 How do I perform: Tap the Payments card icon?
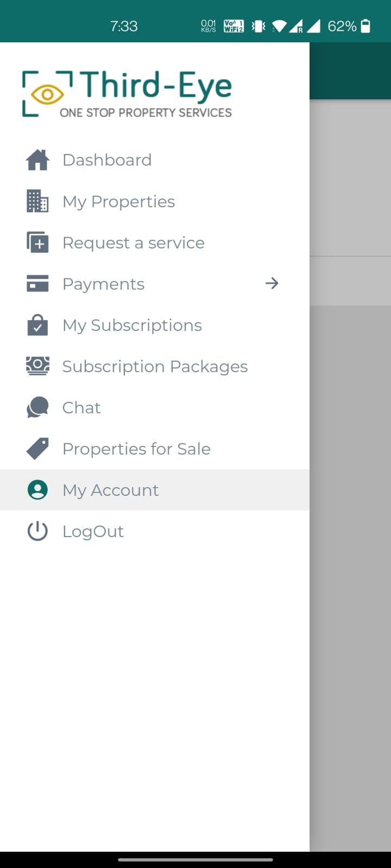pyautogui.click(x=37, y=284)
